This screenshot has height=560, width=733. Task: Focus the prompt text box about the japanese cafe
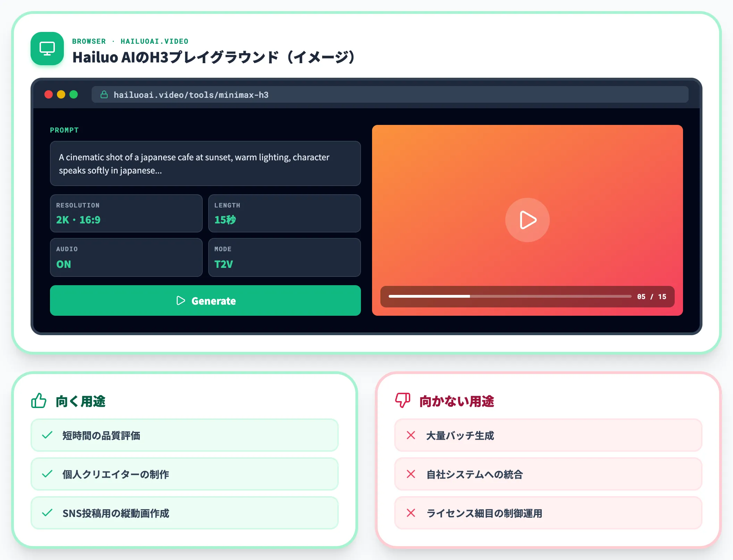(205, 163)
